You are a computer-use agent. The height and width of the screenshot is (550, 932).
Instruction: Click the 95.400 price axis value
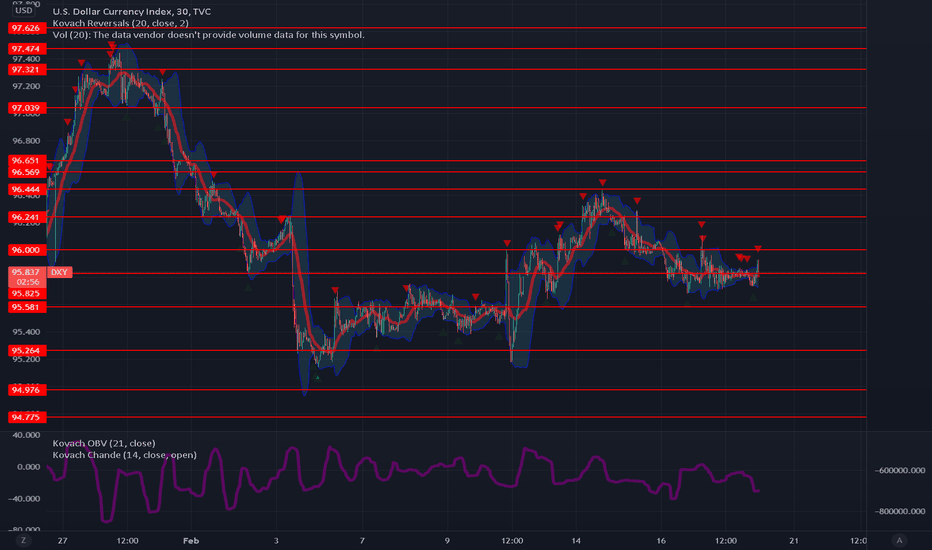(26, 332)
